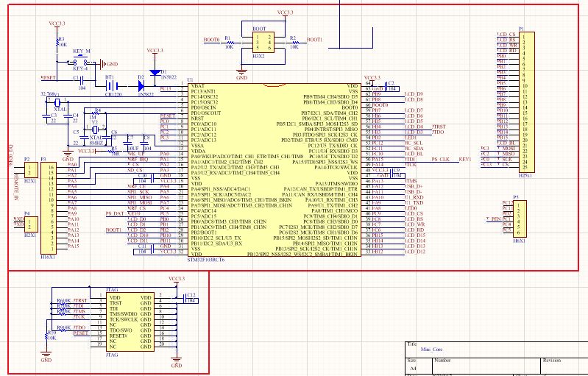Click the D1 diode symbol
This screenshot has width=588, height=376.
(155, 72)
